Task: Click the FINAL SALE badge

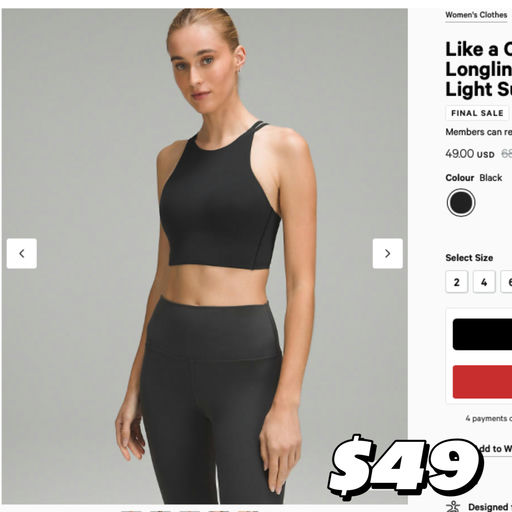Action: (477, 113)
